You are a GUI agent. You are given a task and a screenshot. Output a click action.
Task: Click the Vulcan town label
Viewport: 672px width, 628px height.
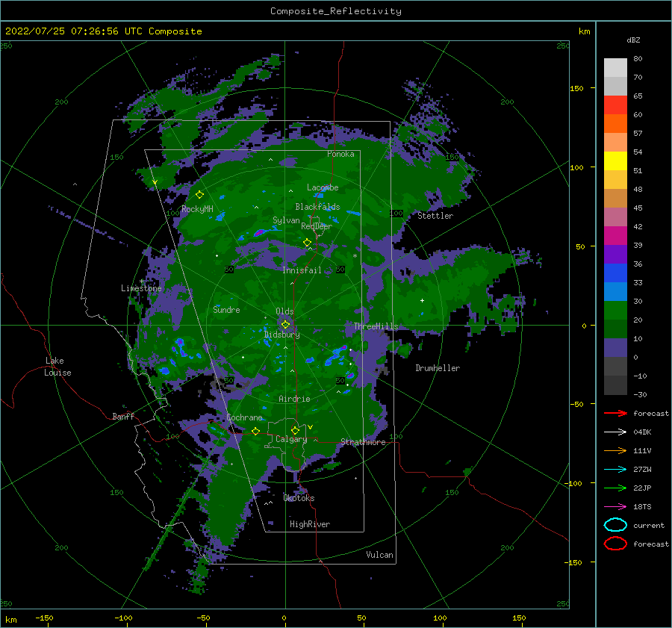pyautogui.click(x=379, y=555)
